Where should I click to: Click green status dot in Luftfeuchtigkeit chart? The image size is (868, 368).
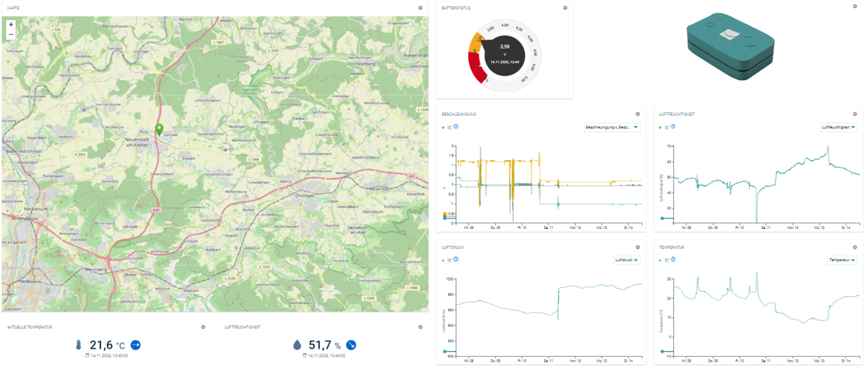[x=661, y=127]
